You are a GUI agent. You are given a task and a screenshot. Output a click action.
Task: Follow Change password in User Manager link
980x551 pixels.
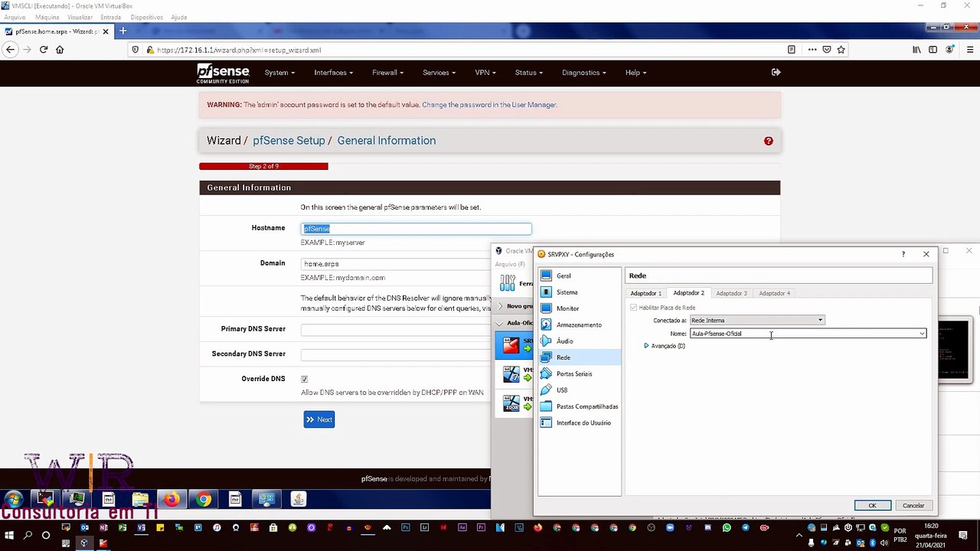(489, 105)
